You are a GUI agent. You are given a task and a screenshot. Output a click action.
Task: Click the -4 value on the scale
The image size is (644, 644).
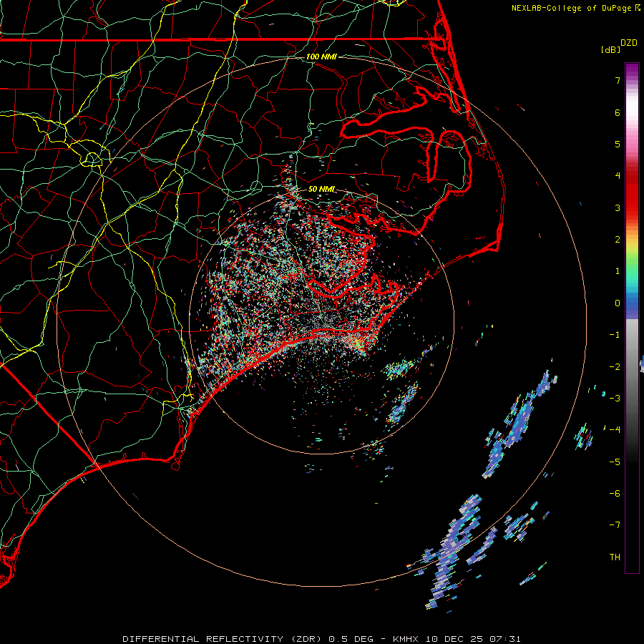tap(615, 430)
